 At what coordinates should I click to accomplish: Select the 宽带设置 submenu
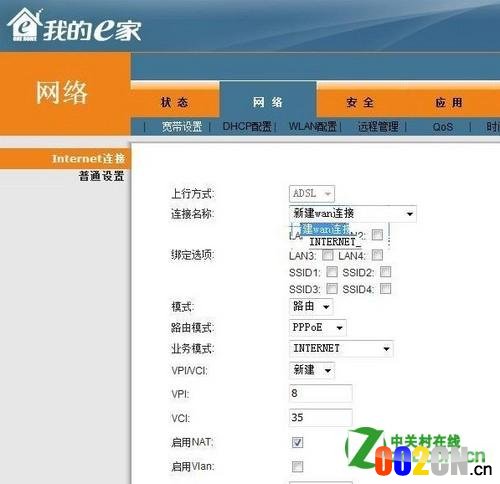pos(182,127)
